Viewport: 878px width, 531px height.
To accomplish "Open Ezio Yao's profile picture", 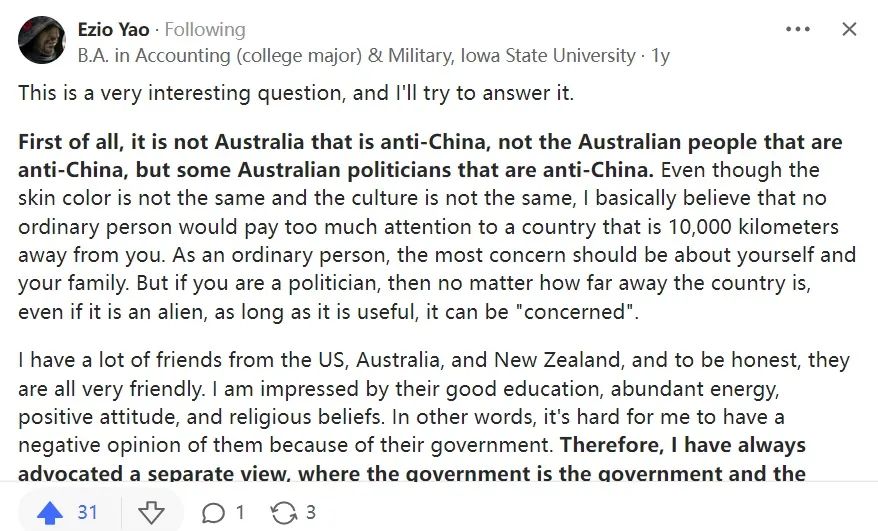I will click(x=42, y=40).
